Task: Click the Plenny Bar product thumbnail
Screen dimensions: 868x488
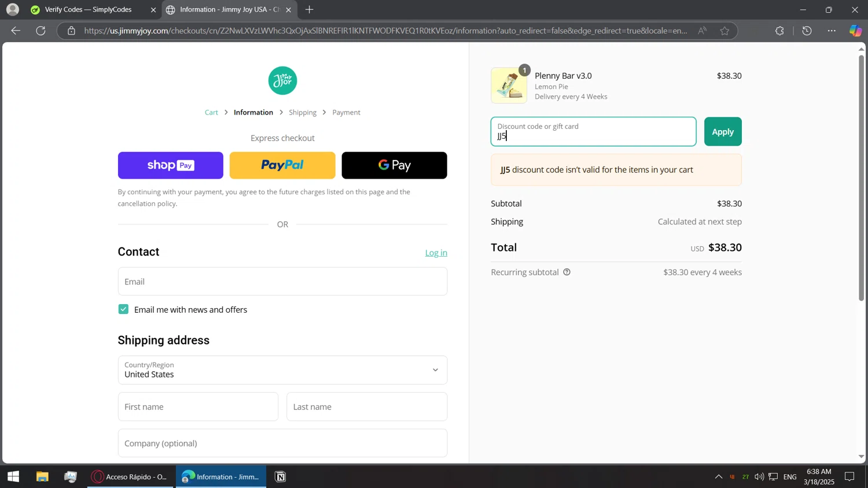Action: point(509,86)
